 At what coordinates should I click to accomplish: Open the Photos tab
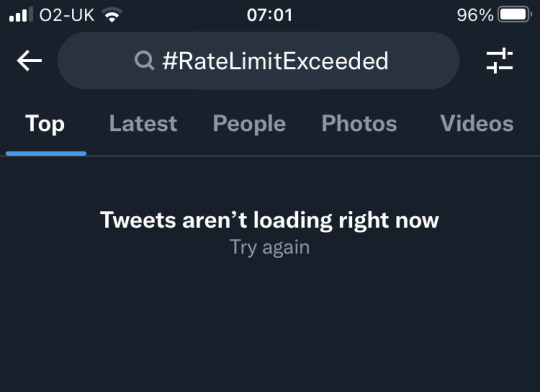point(359,123)
